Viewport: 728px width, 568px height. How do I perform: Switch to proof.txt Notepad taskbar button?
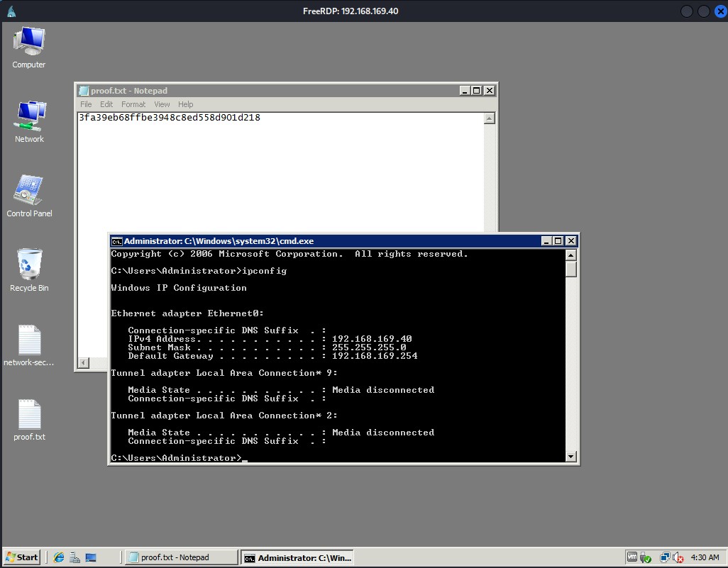click(x=180, y=557)
